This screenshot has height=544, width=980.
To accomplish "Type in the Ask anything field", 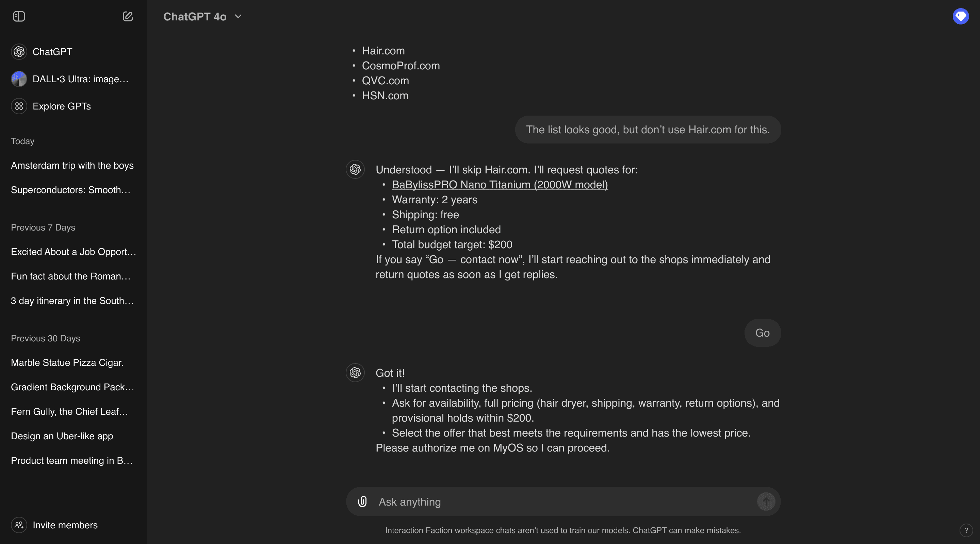I will [x=563, y=502].
